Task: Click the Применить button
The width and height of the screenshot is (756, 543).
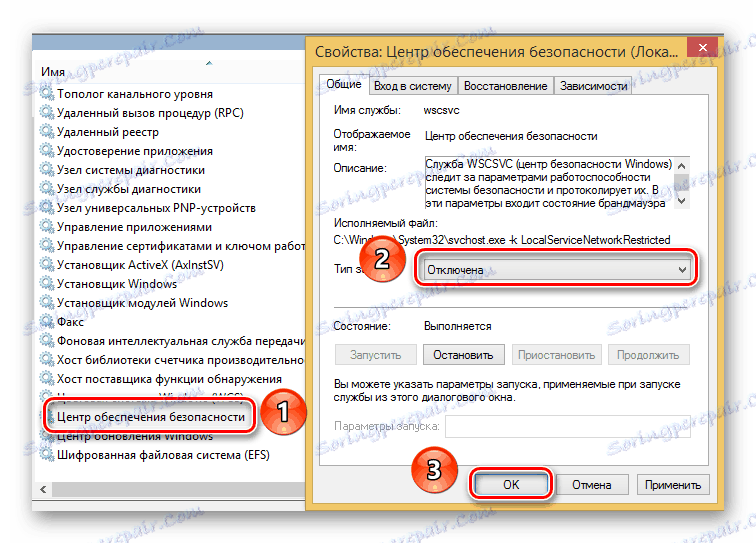Action: coord(673,485)
